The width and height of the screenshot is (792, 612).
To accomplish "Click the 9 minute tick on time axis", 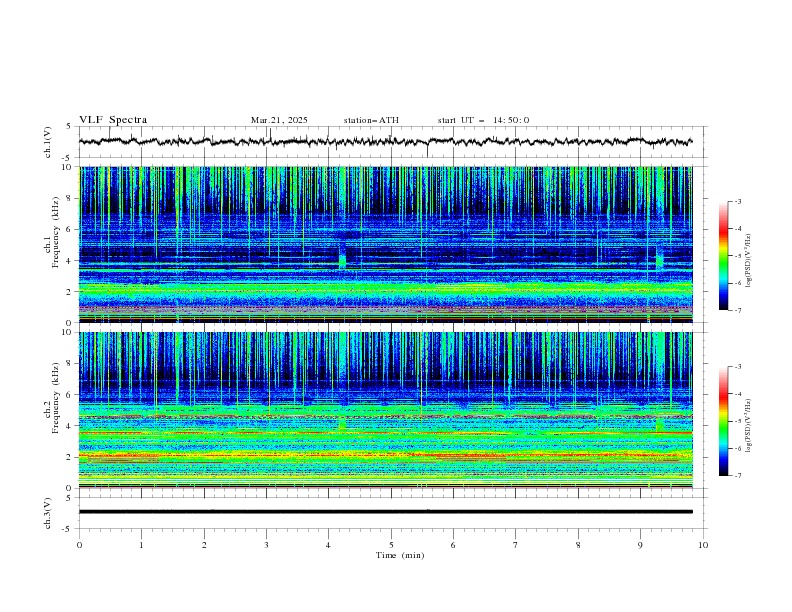I will 640,545.
